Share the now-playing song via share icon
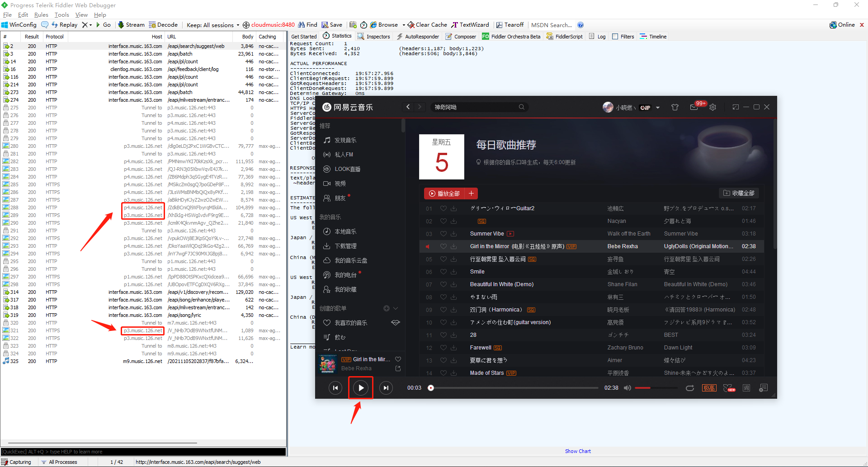Screen dimensions: 868x467 click(398, 368)
